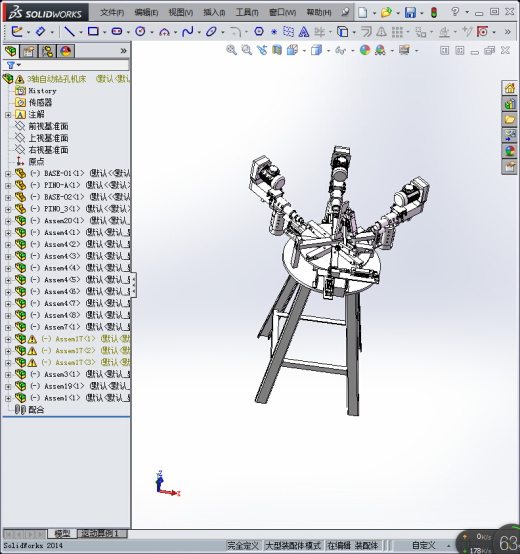Click the Open folder icon
This screenshot has width=520, height=554.
coord(386,13)
